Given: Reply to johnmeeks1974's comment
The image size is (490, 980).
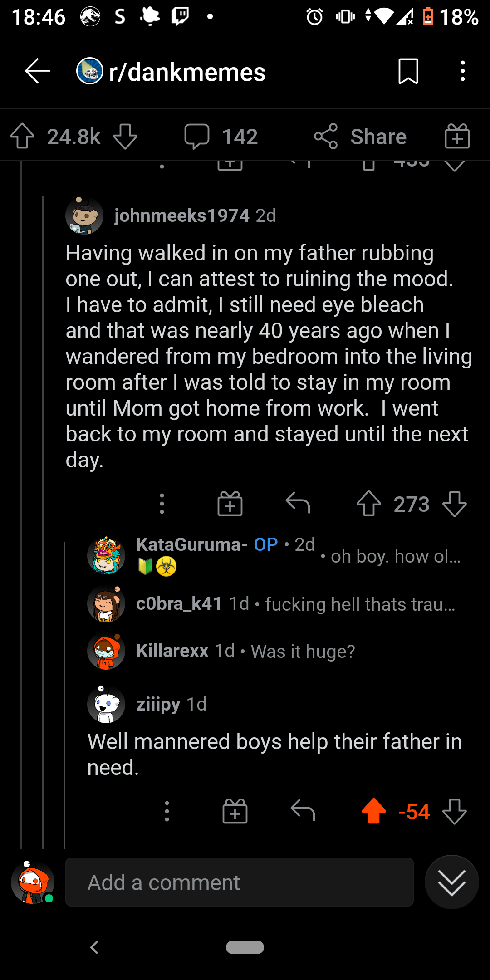Looking at the screenshot, I should click(299, 503).
